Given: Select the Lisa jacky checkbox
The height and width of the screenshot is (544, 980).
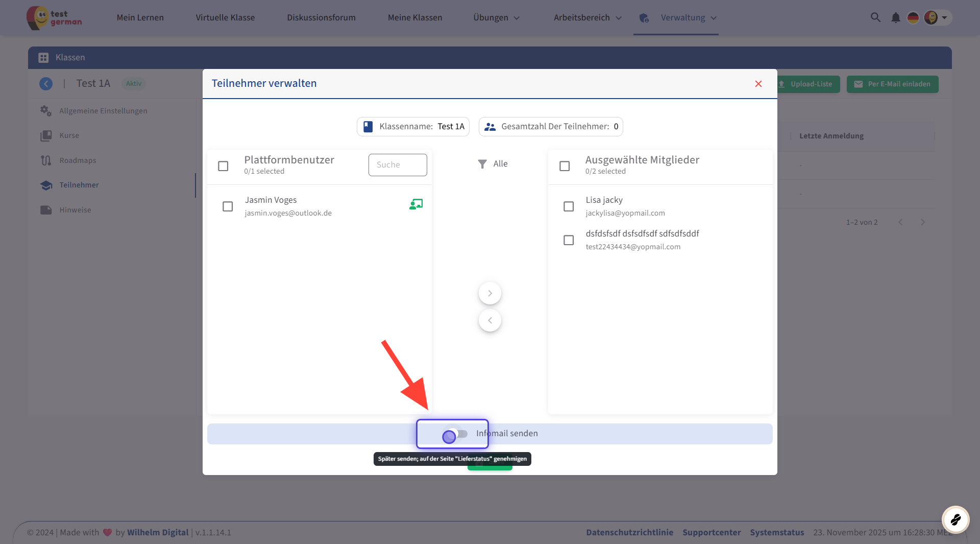Looking at the screenshot, I should tap(569, 206).
